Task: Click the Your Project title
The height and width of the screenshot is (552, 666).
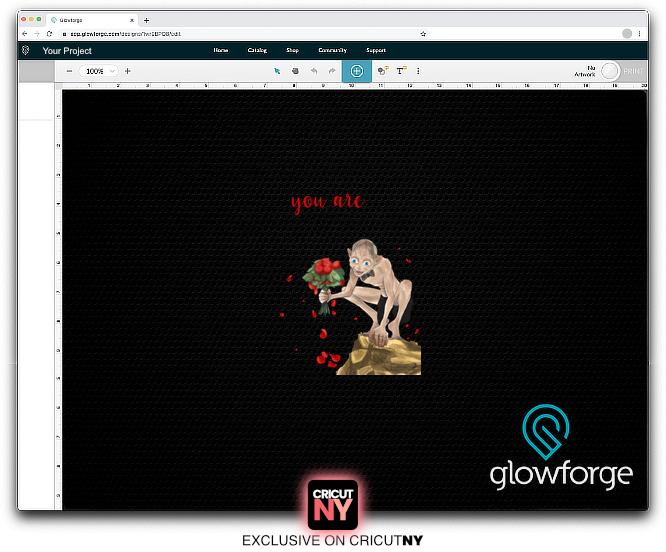Action: [x=67, y=51]
